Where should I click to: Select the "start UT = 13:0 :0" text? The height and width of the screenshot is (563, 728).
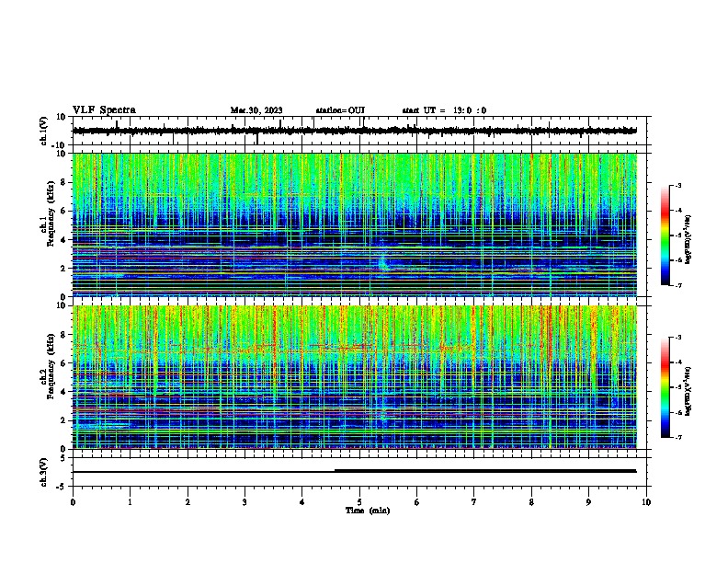tap(444, 110)
